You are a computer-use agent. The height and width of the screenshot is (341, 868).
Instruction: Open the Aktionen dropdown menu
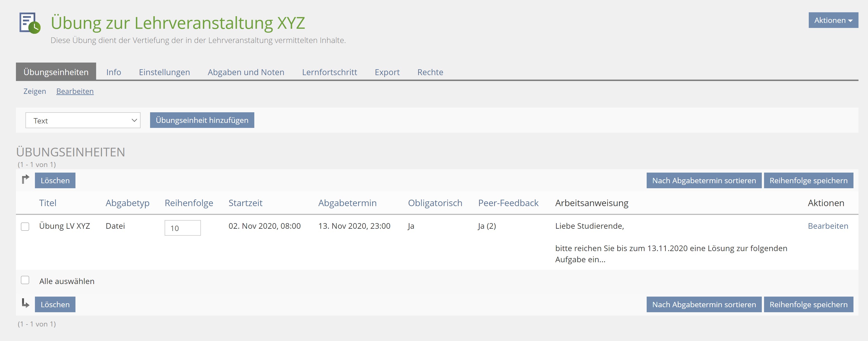[x=833, y=20]
